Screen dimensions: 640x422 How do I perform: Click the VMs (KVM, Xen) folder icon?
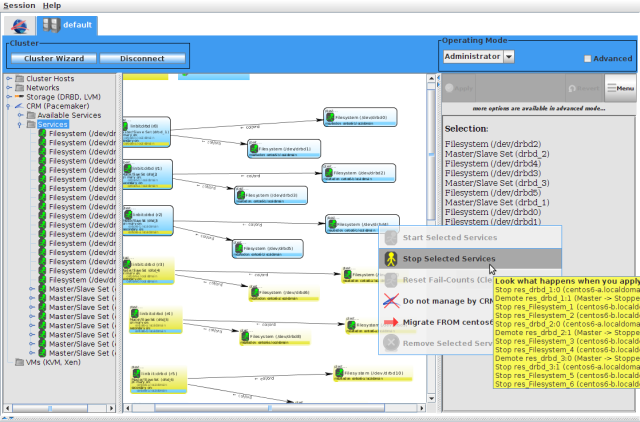pos(18,362)
